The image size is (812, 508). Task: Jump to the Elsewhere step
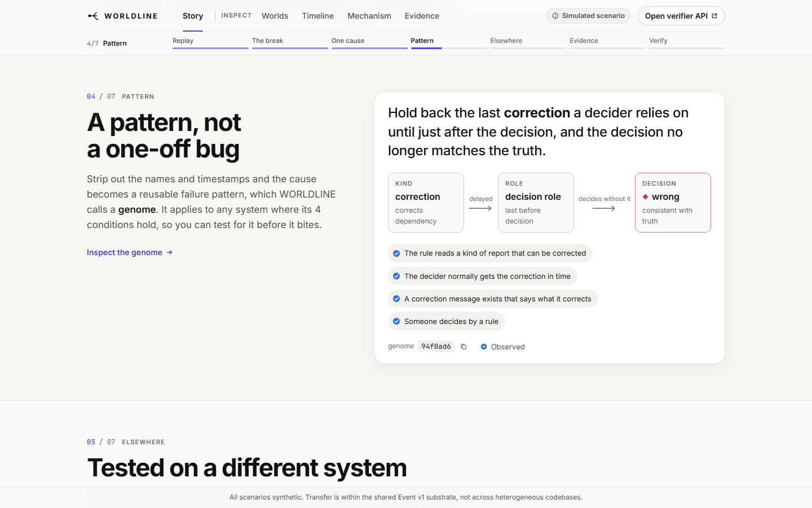click(x=528, y=42)
